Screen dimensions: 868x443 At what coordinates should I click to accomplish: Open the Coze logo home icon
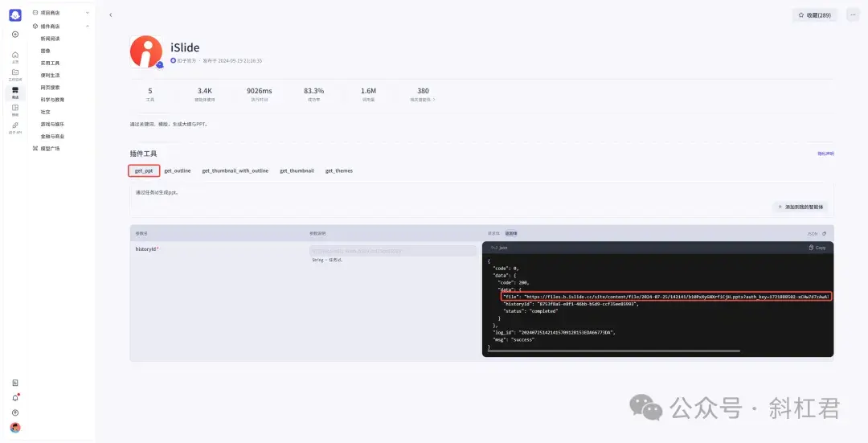point(15,15)
